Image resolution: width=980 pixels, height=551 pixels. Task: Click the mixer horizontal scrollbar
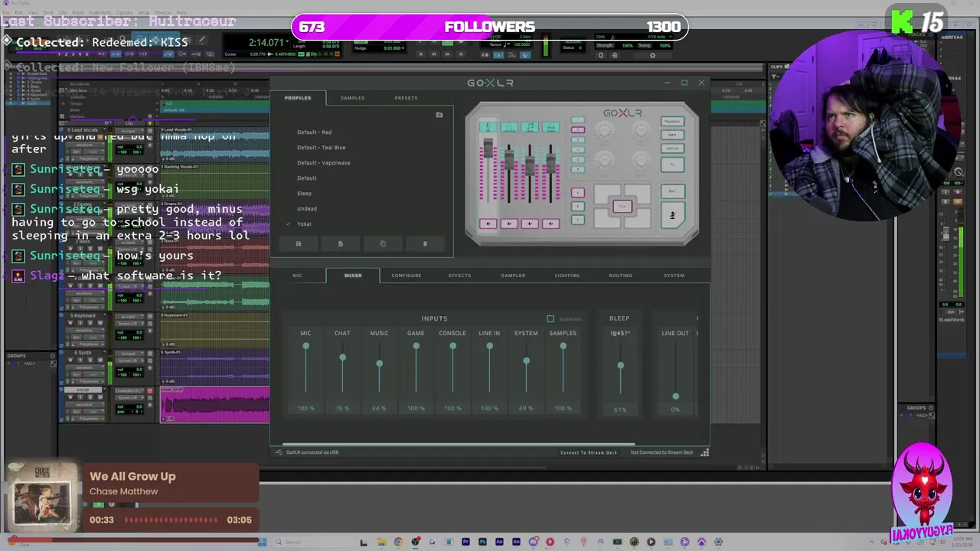tap(458, 444)
